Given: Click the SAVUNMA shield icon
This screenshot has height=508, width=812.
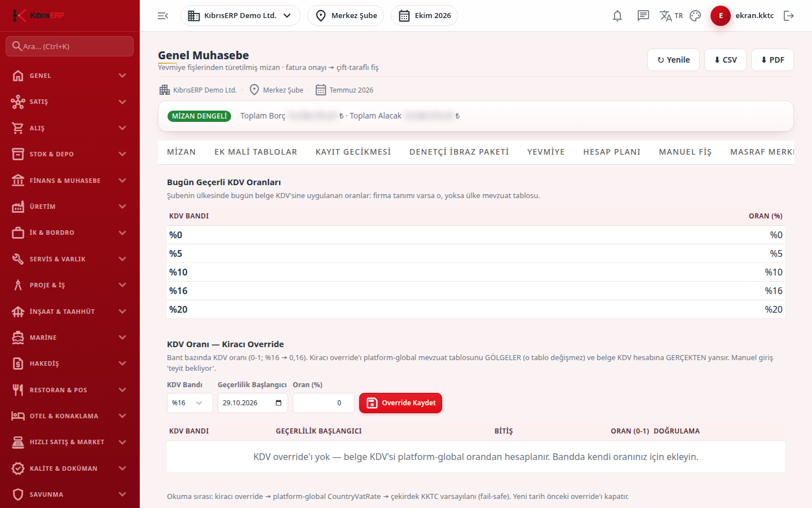Looking at the screenshot, I should [x=18, y=494].
